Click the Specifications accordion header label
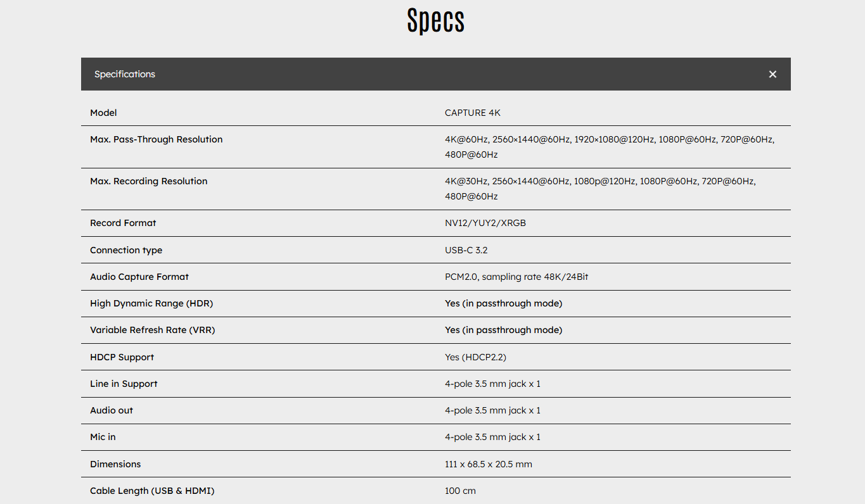 [125, 74]
